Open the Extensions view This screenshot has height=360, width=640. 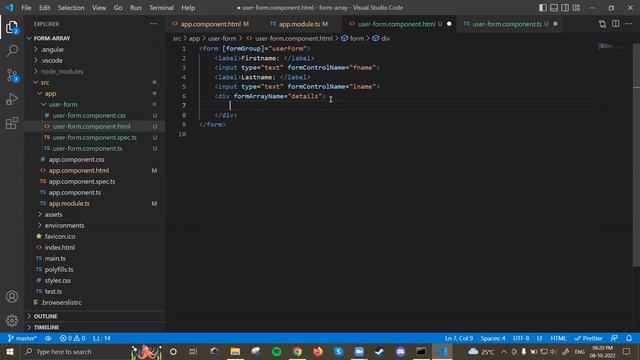tap(12, 123)
